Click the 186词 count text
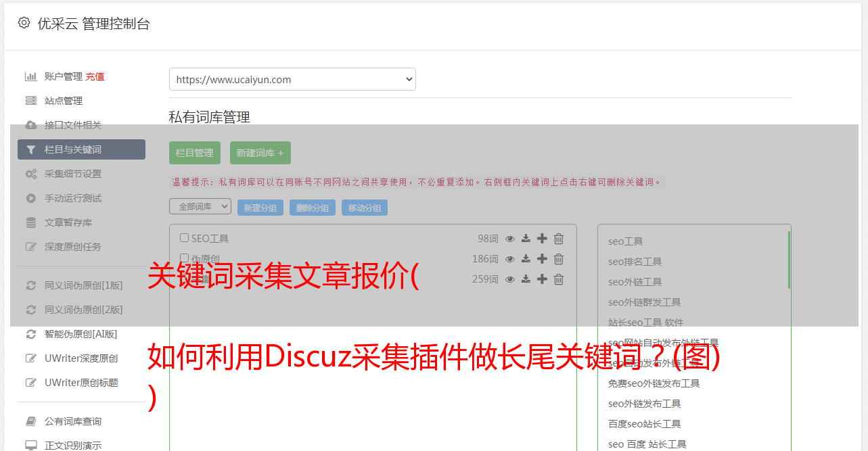 tap(485, 259)
